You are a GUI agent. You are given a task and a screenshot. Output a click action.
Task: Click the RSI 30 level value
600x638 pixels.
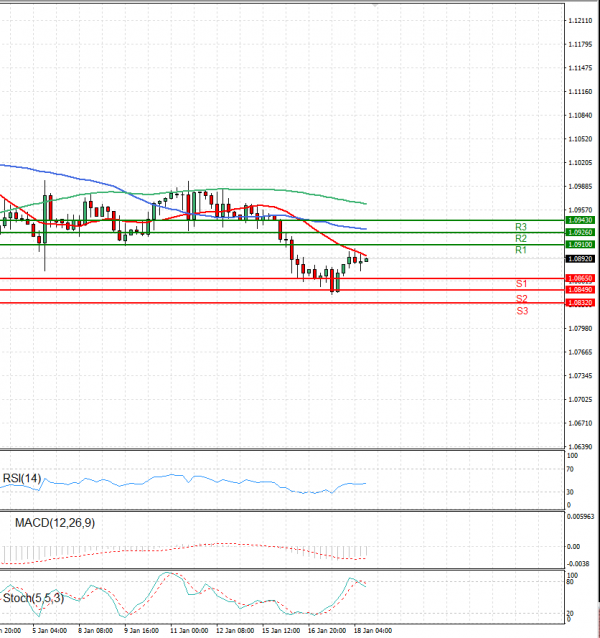[570, 492]
